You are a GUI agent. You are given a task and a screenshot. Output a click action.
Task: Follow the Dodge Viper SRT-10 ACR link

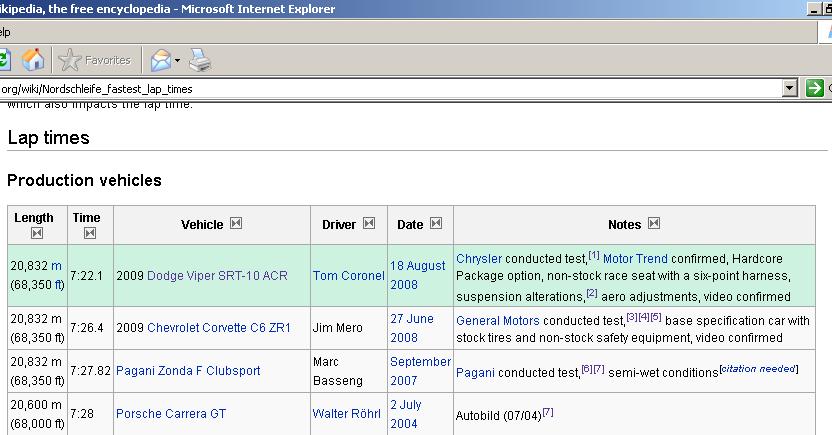coord(217,276)
